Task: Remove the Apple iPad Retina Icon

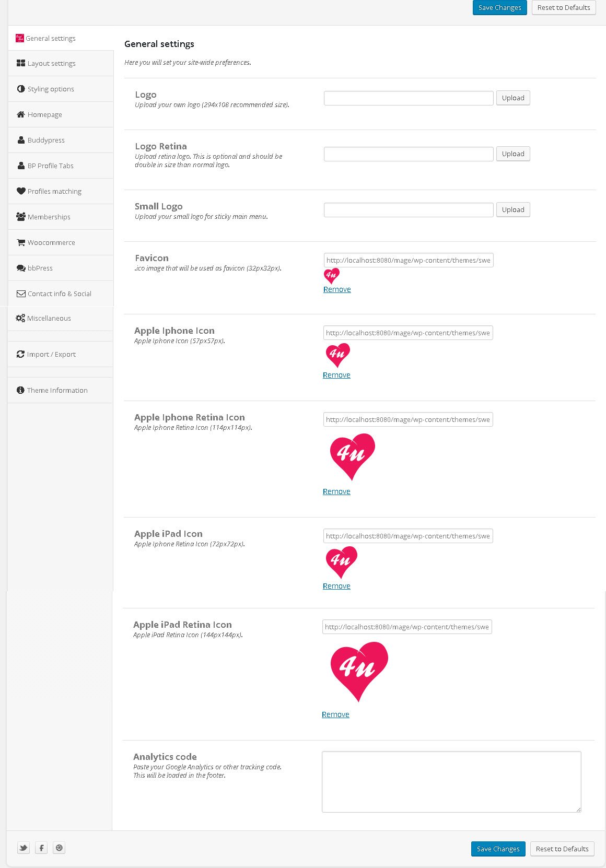Action: pyautogui.click(x=335, y=714)
